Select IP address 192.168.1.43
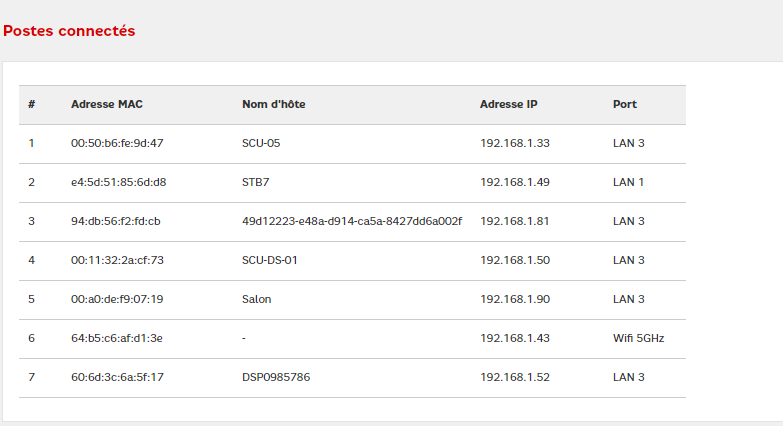Screen dimensions: 783x426 pos(515,338)
